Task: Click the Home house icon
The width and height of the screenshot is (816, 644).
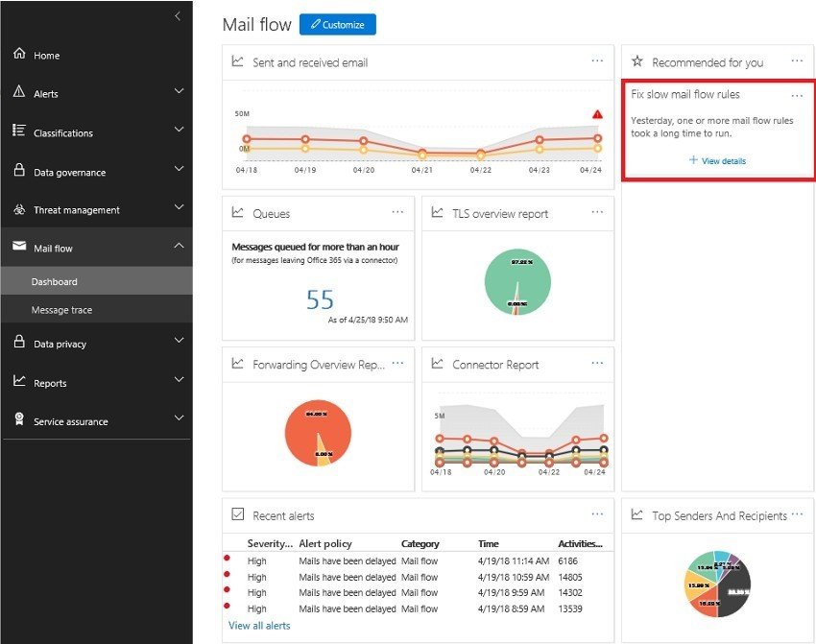Action: (x=19, y=53)
